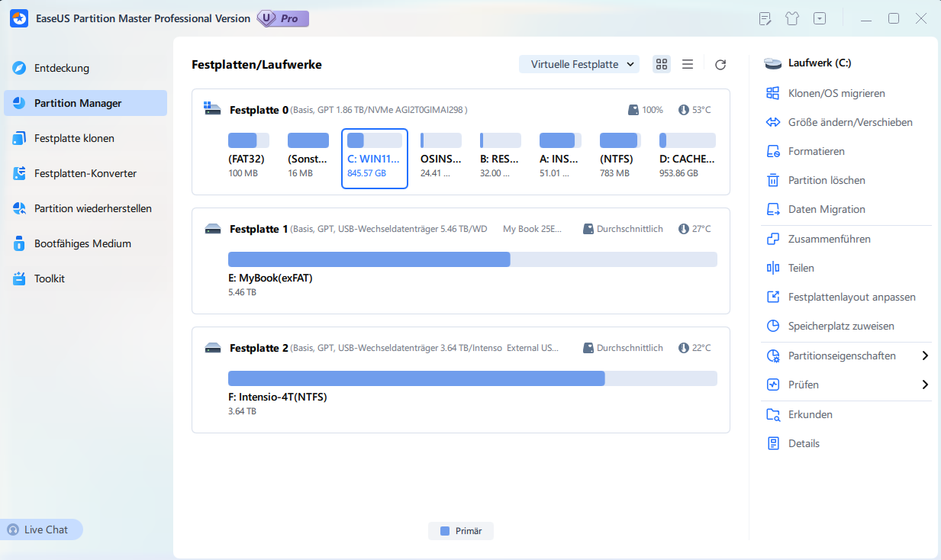Open the feedback notes icon in titlebar
Screen dimensions: 941x560
[x=765, y=18]
